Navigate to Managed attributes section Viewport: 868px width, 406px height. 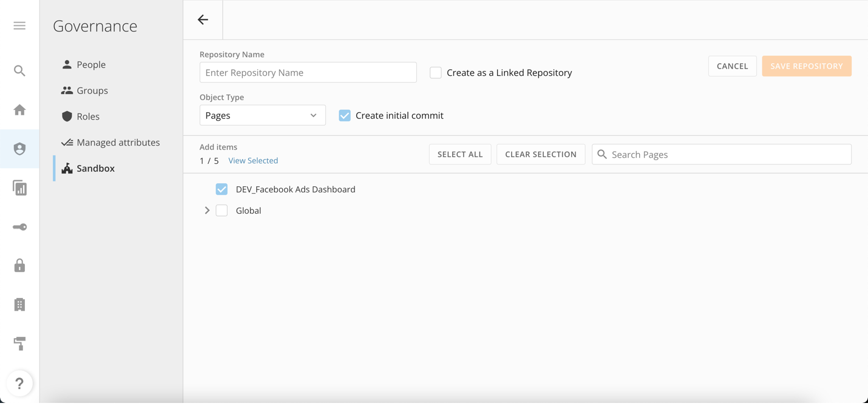pos(118,143)
